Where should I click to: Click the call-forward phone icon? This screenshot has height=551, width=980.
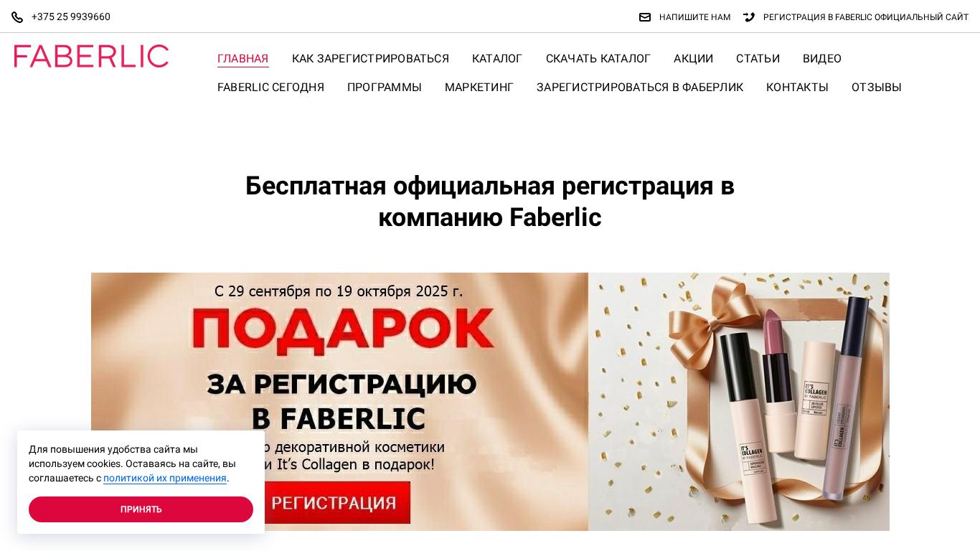tap(749, 17)
